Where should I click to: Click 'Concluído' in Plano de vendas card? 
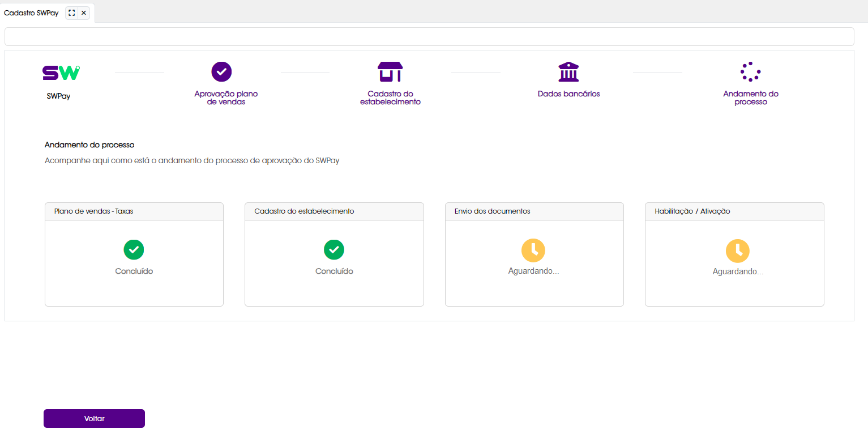134,271
